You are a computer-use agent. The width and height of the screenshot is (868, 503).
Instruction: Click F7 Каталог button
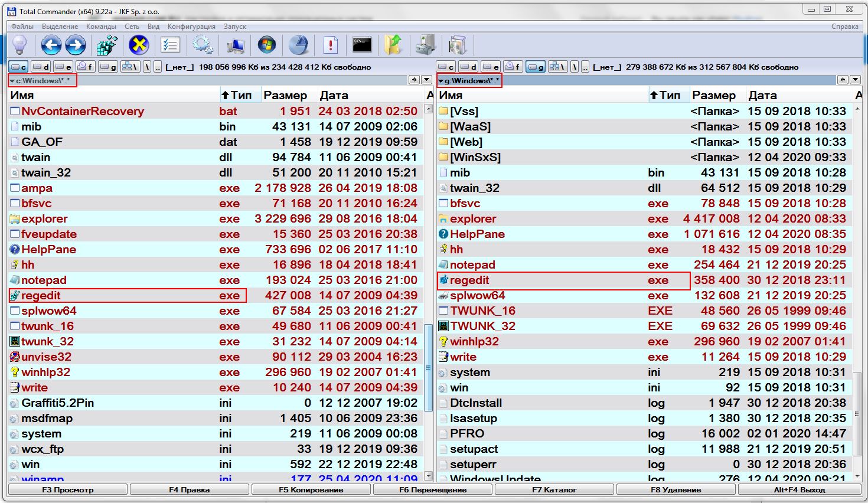(554, 489)
